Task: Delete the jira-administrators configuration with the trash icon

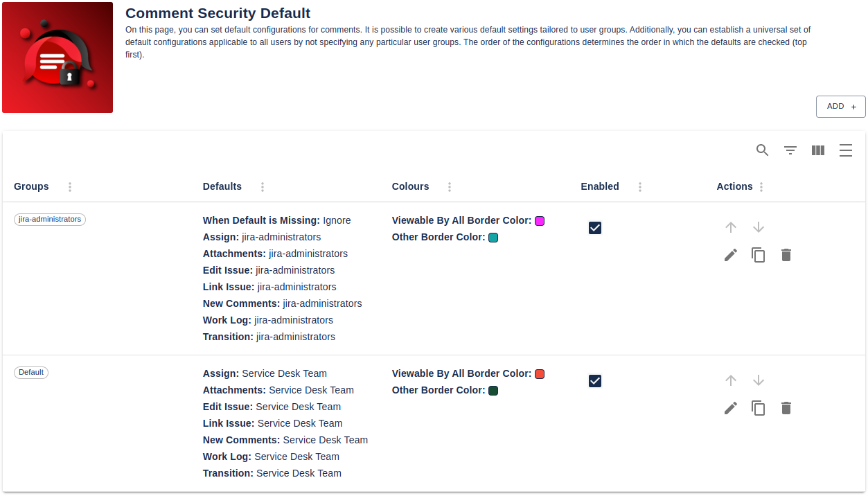Action: (786, 255)
